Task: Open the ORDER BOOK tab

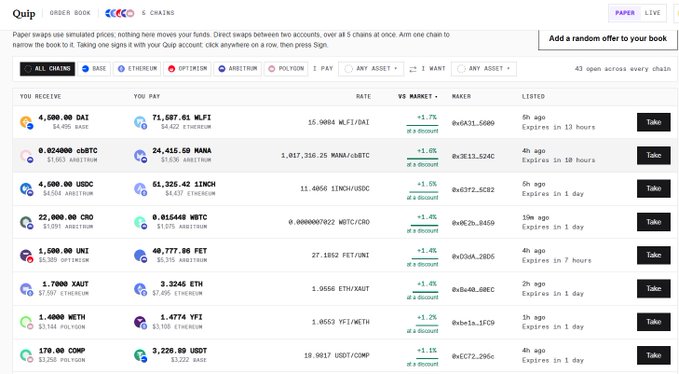Action: (70, 13)
